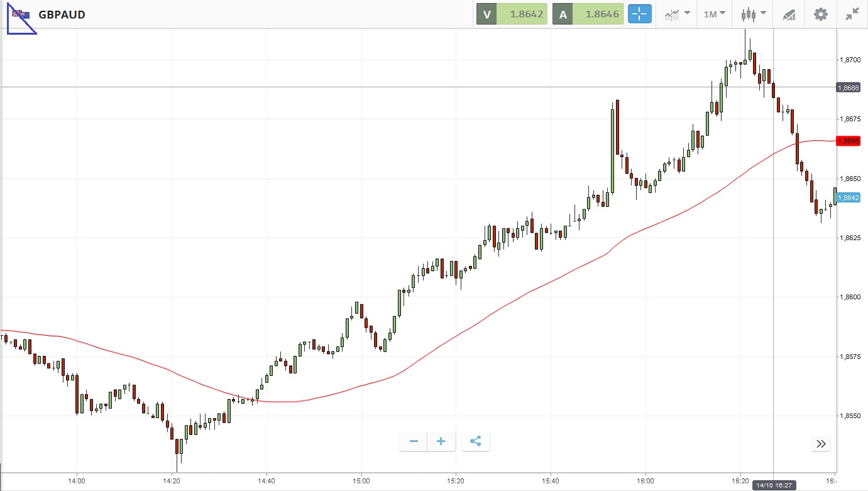The height and width of the screenshot is (491, 868).
Task: Open chart settings gear
Action: tap(821, 14)
